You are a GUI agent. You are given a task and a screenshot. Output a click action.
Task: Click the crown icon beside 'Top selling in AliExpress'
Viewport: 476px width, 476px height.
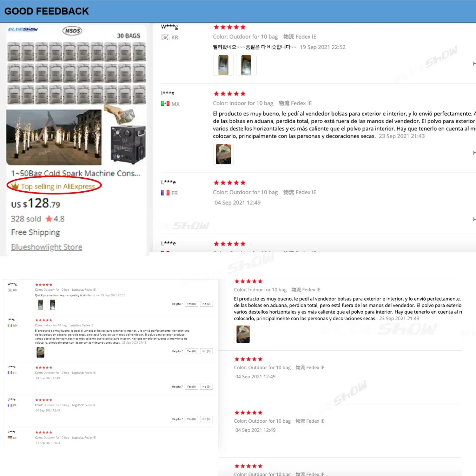coord(15,186)
